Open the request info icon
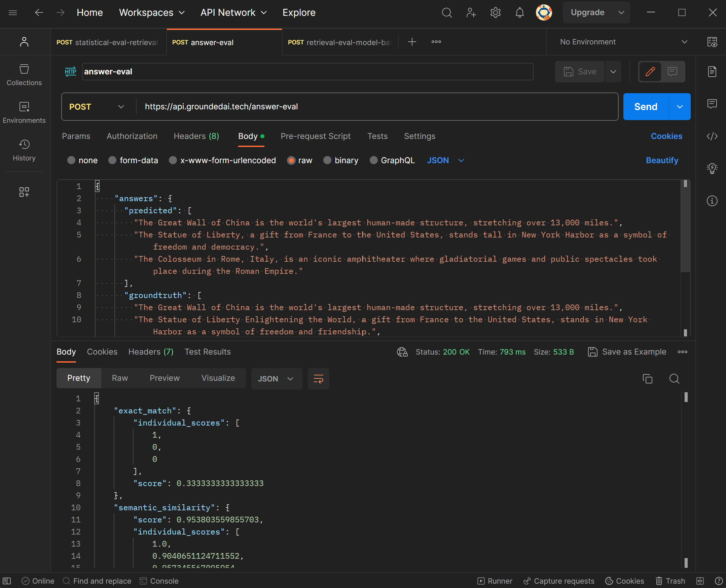This screenshot has height=588, width=726. 712,201
